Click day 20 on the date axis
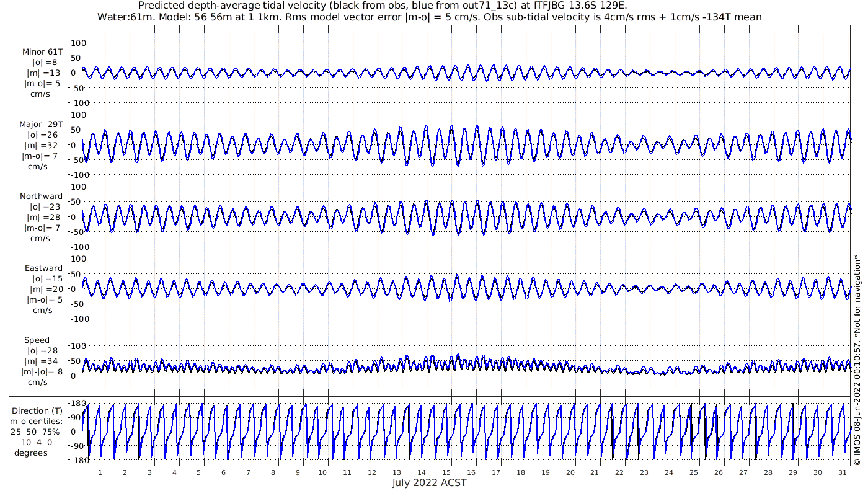The image size is (868, 496). pyautogui.click(x=570, y=472)
